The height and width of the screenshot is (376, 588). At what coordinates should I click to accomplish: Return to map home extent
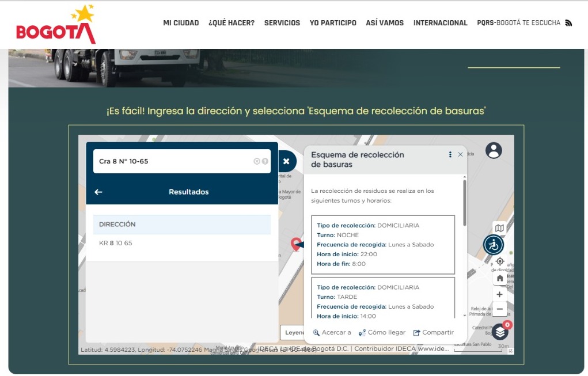click(x=499, y=278)
